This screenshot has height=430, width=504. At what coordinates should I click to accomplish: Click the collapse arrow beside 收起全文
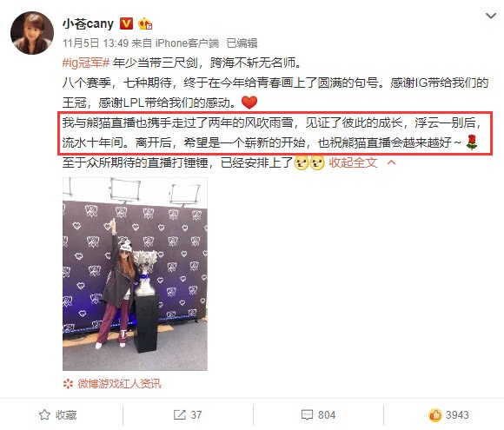coord(391,162)
